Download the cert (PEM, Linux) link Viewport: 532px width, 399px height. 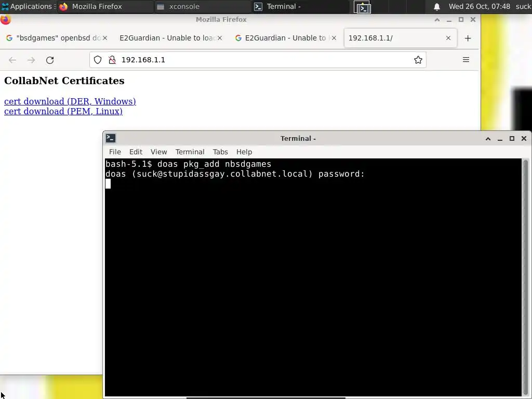63,111
